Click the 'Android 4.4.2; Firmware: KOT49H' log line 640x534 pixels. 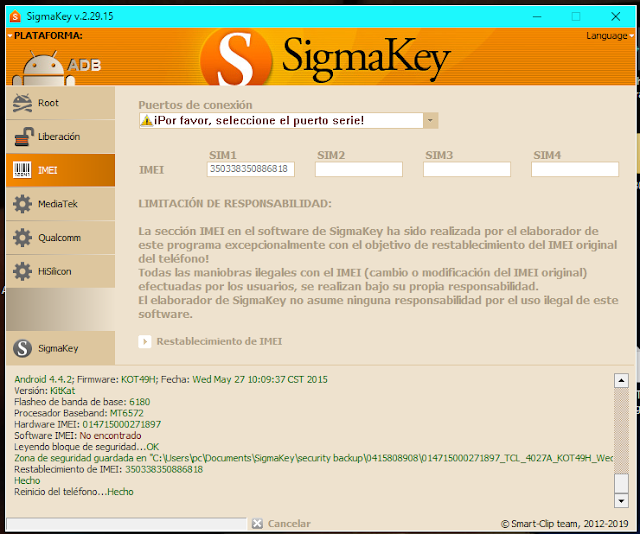[171, 380]
